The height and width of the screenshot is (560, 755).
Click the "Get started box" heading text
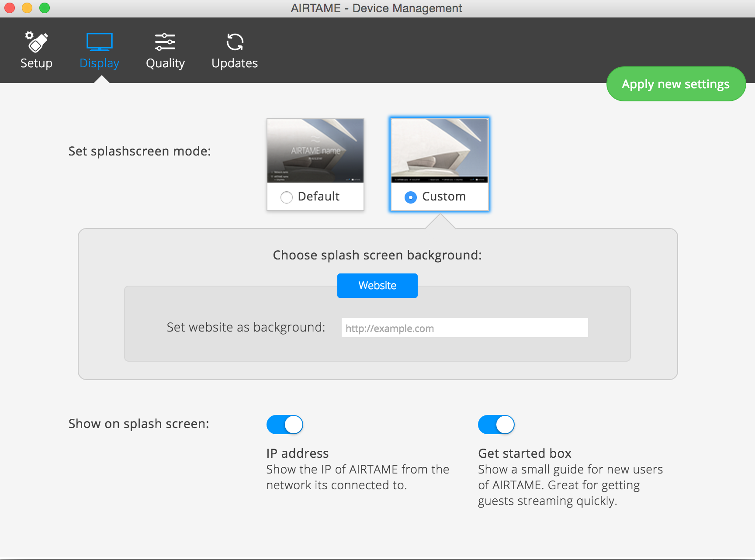[x=525, y=453]
